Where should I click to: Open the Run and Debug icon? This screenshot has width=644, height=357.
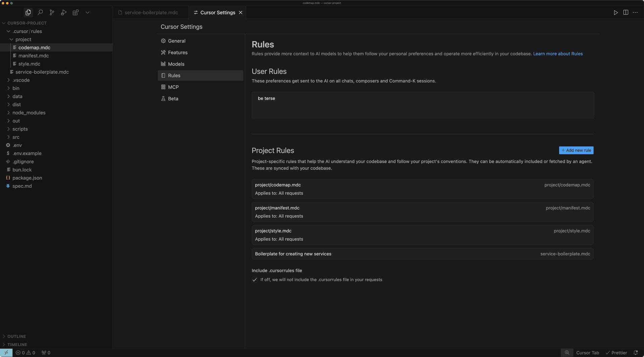[64, 12]
